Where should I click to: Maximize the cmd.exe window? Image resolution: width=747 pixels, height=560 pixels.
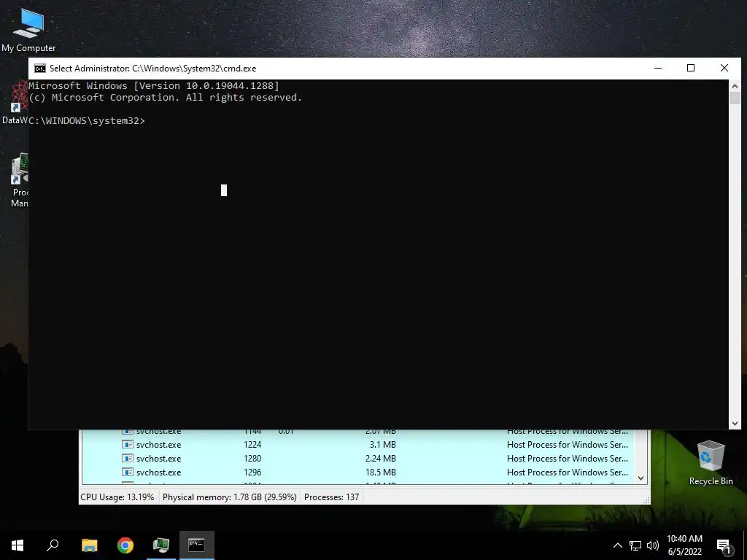pos(691,68)
